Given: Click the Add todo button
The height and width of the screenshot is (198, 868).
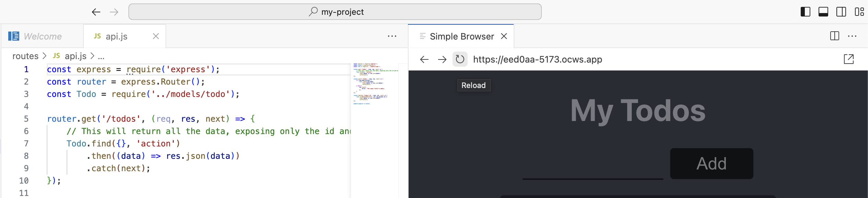Looking at the screenshot, I should [x=711, y=164].
